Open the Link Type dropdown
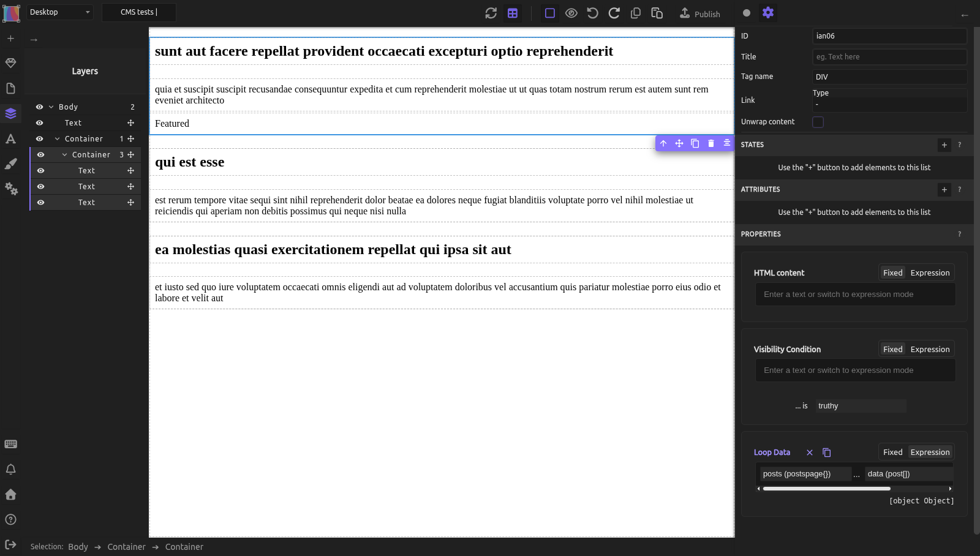This screenshot has width=980, height=556. tap(889, 104)
